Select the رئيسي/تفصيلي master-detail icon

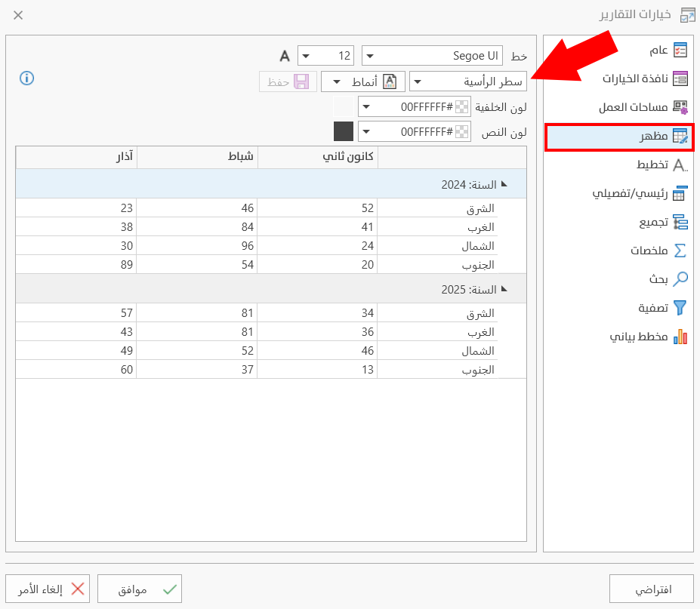click(680, 194)
